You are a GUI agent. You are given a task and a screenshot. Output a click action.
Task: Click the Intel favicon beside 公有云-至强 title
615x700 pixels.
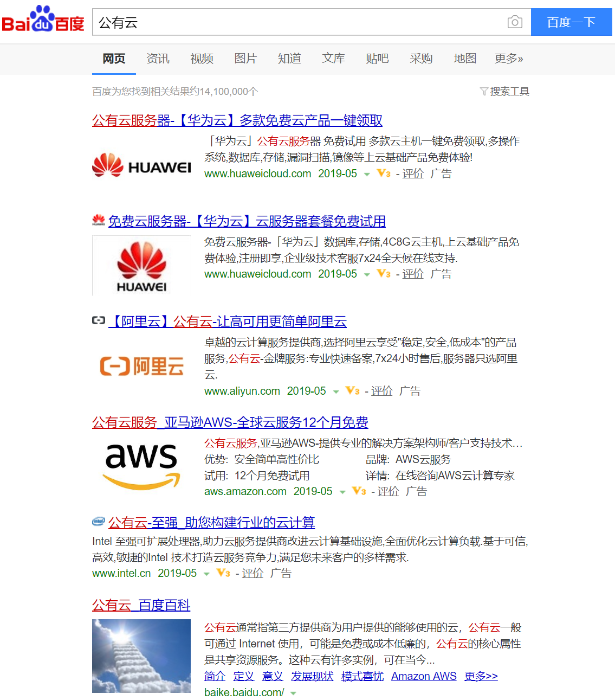99,522
